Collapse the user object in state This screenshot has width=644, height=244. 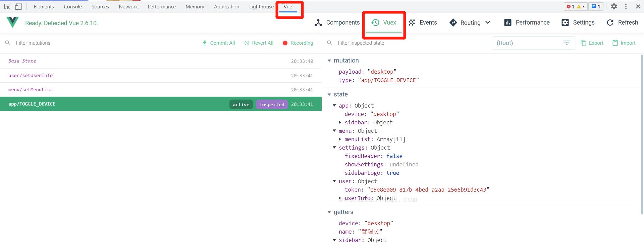click(x=334, y=181)
